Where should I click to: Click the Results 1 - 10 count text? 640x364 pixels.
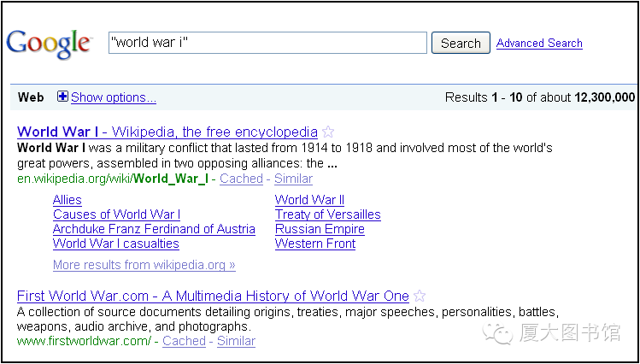pos(539,97)
